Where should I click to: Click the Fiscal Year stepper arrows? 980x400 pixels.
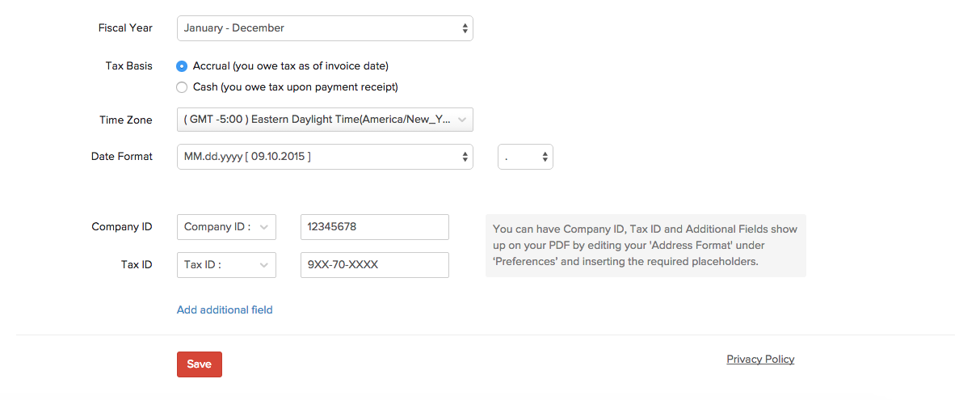[465, 28]
